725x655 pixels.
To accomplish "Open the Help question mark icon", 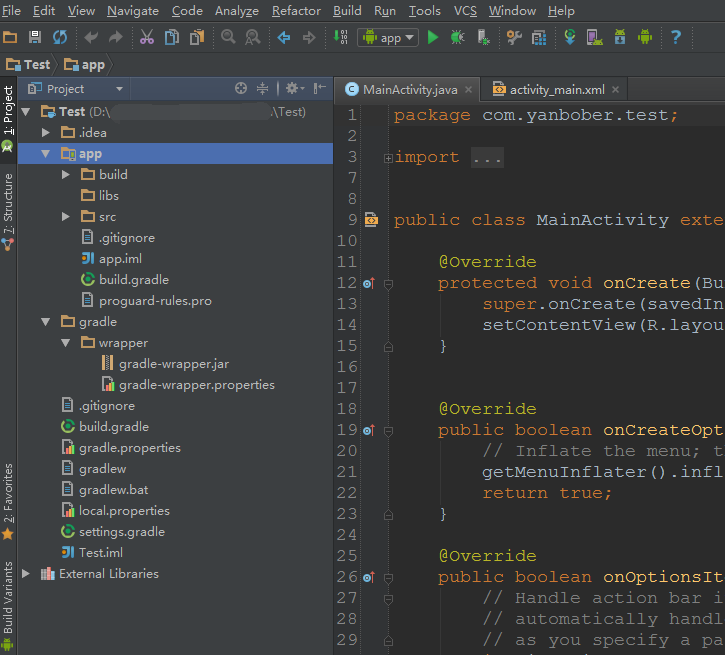I will coord(676,37).
